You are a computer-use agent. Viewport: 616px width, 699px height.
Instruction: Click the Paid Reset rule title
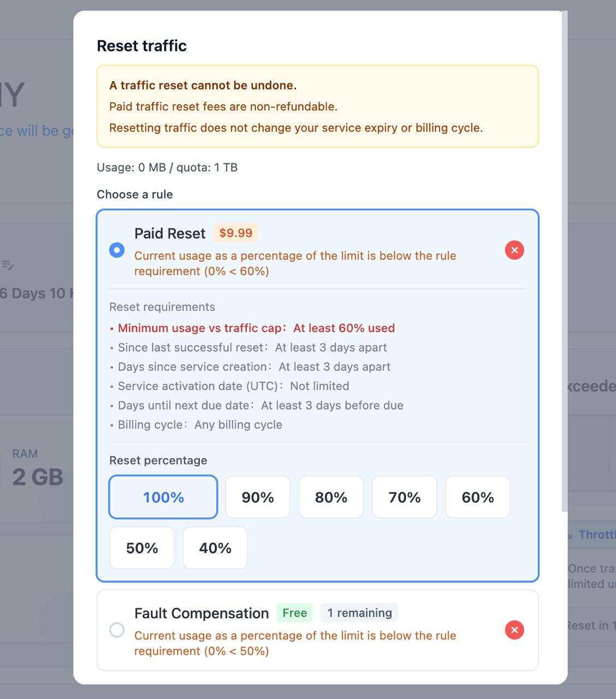(170, 234)
